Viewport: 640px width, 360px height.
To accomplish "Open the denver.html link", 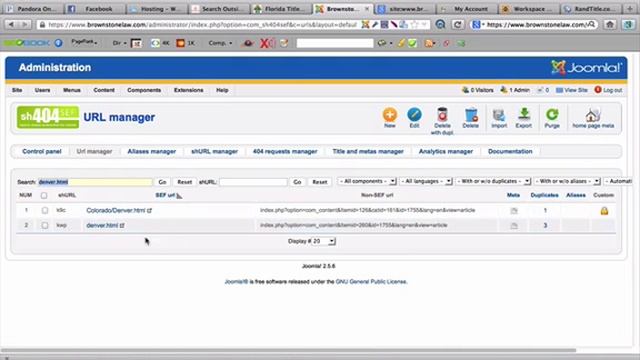I will tap(102, 225).
